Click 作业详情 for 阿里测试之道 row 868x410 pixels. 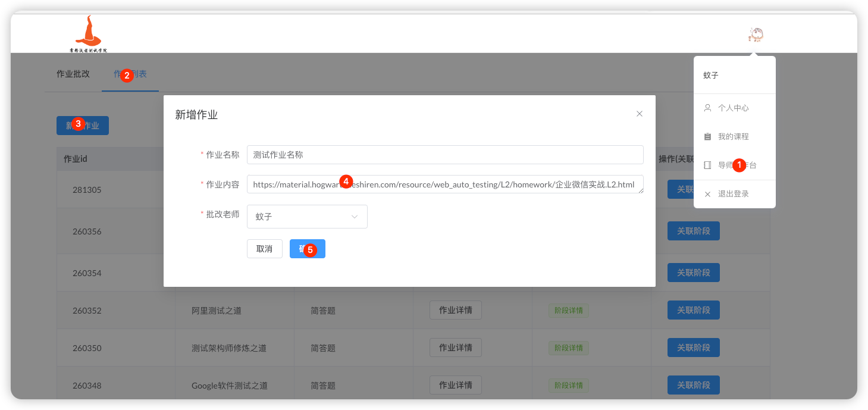click(x=455, y=310)
